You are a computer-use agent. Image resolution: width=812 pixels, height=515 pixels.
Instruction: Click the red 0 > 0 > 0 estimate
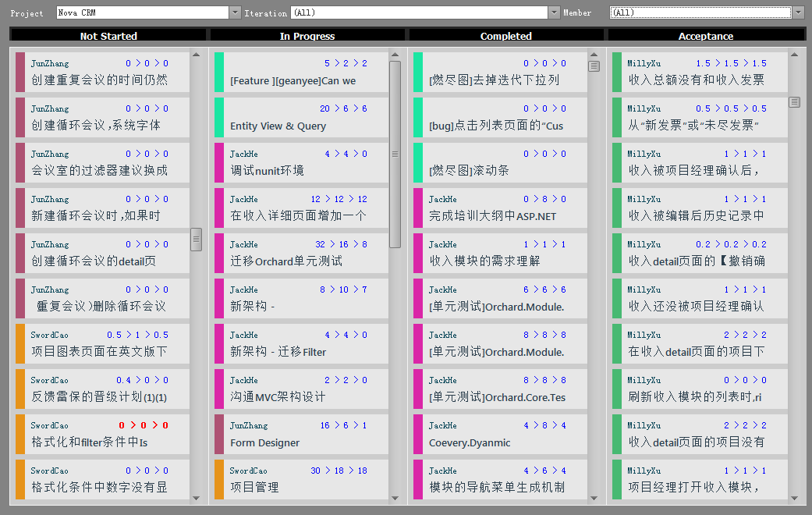(x=143, y=425)
